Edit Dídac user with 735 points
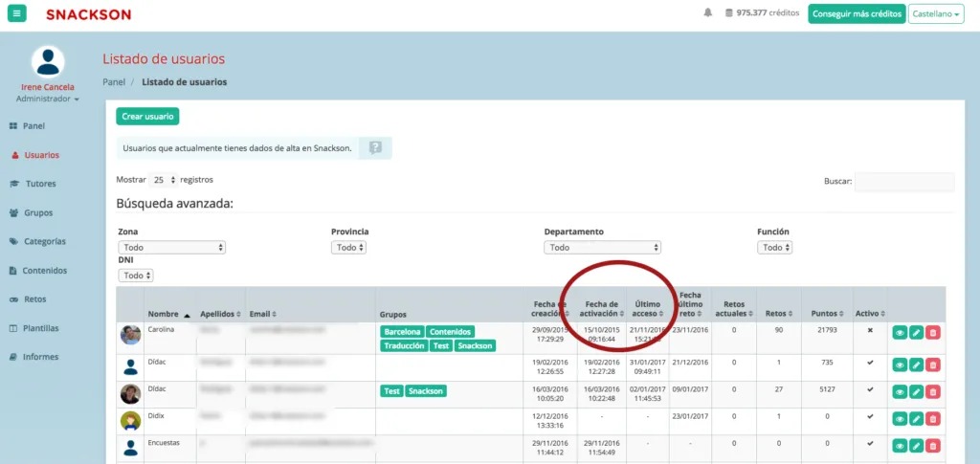This screenshot has height=464, width=980. (x=916, y=365)
